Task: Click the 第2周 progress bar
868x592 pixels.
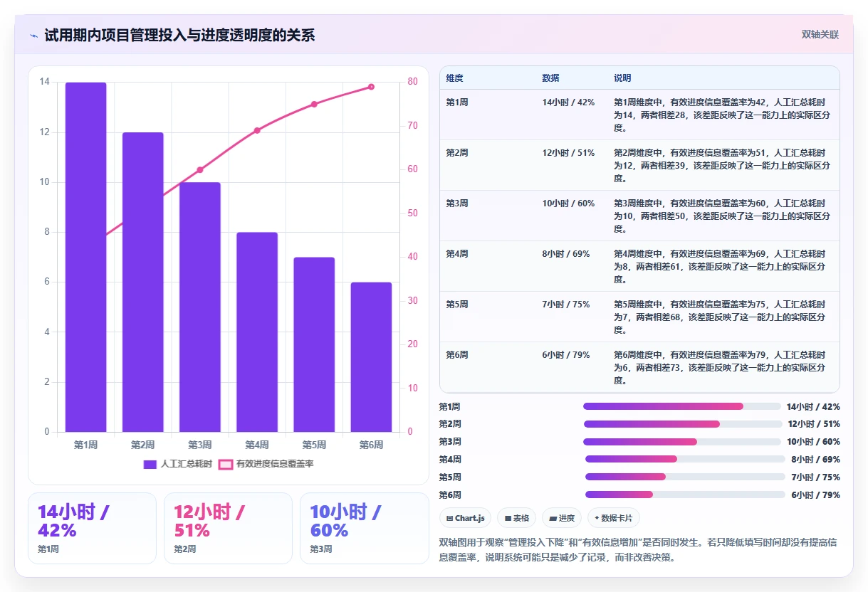Action: [x=682, y=424]
